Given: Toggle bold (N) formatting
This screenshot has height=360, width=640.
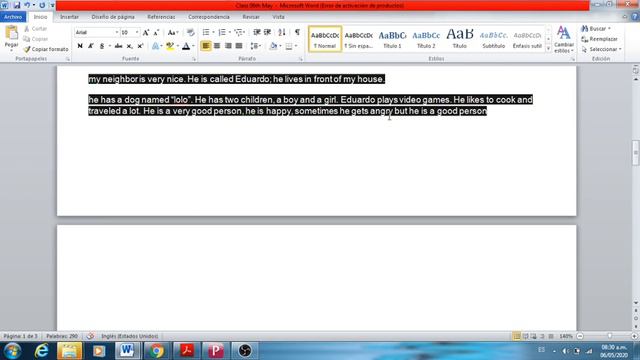Looking at the screenshot, I should click(80, 46).
